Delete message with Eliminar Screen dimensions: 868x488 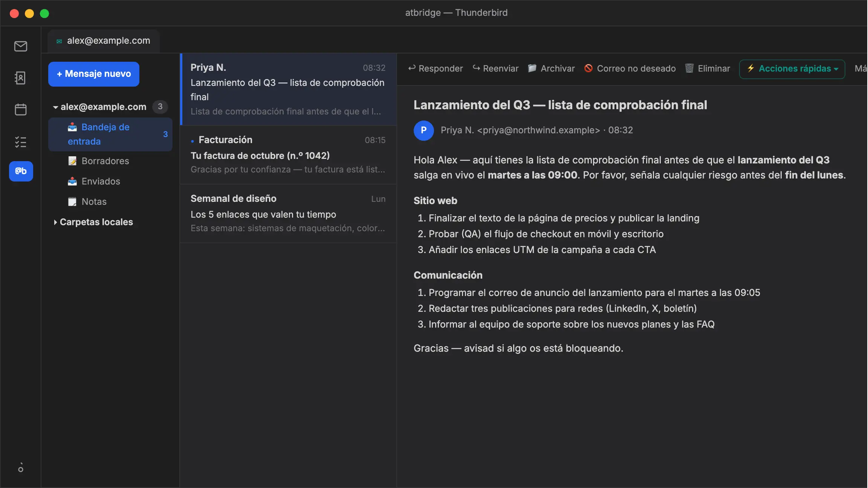(708, 69)
